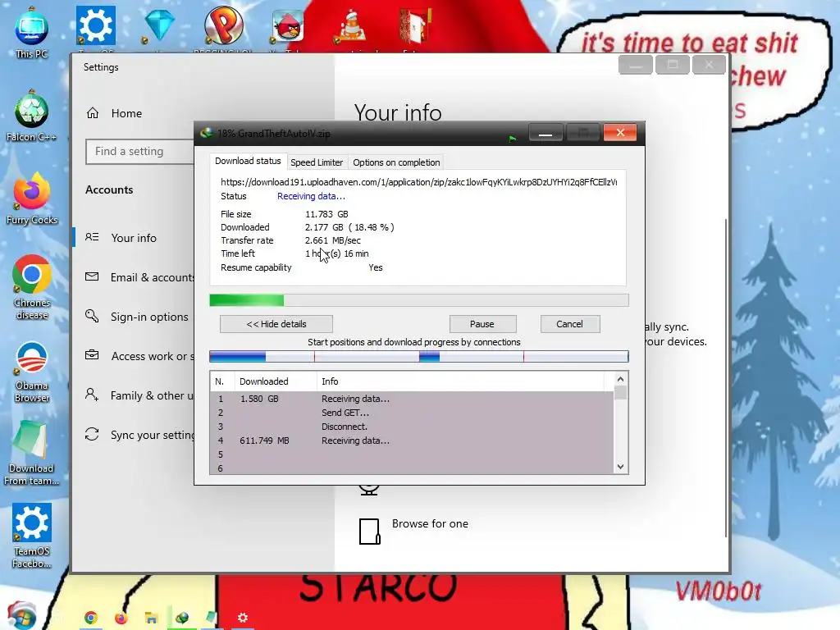The width and height of the screenshot is (840, 630).
Task: Open the Options on completion tab
Action: [x=396, y=162]
